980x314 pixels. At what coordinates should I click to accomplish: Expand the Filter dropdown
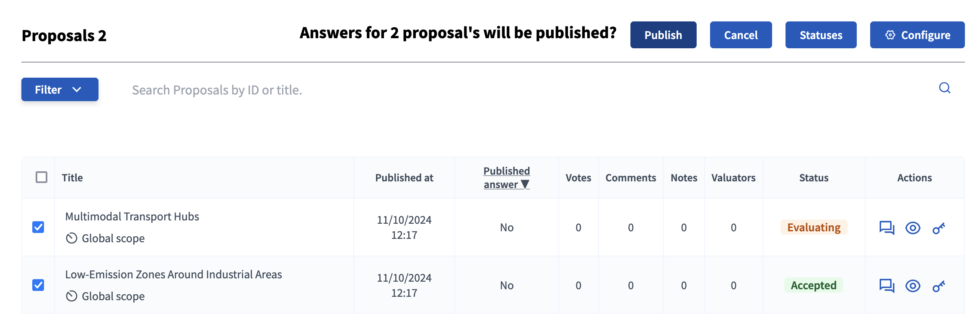coord(59,89)
